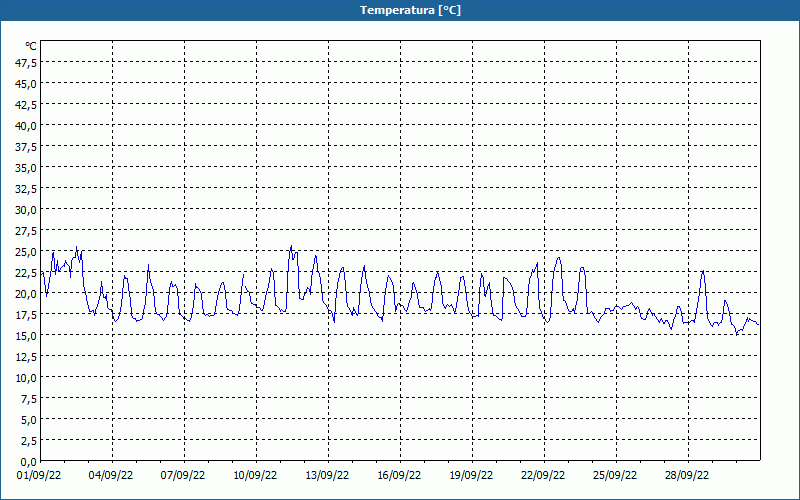Click the 13/09/22 date label
Image resolution: width=800 pixels, height=500 pixels.
[x=327, y=476]
